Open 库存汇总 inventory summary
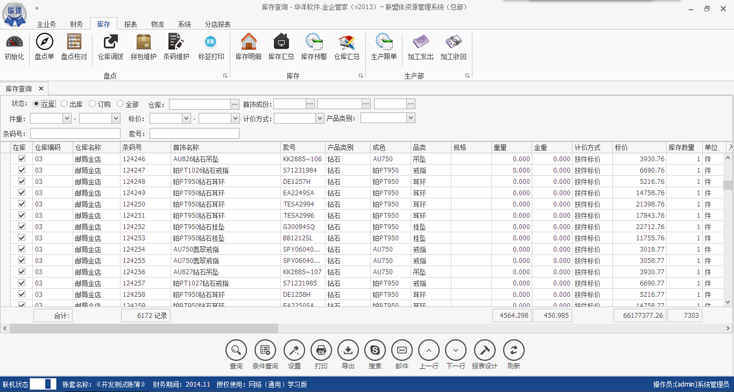 click(x=281, y=47)
